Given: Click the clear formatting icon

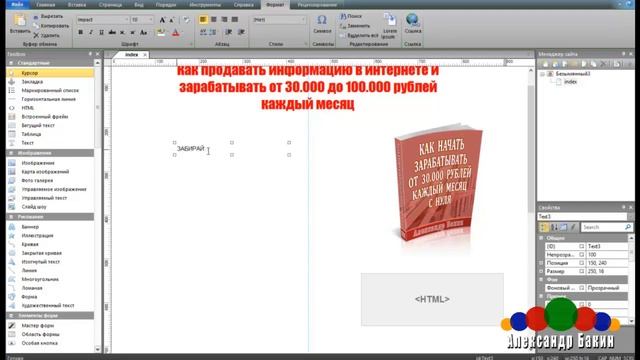Looking at the screenshot, I should (x=186, y=20).
